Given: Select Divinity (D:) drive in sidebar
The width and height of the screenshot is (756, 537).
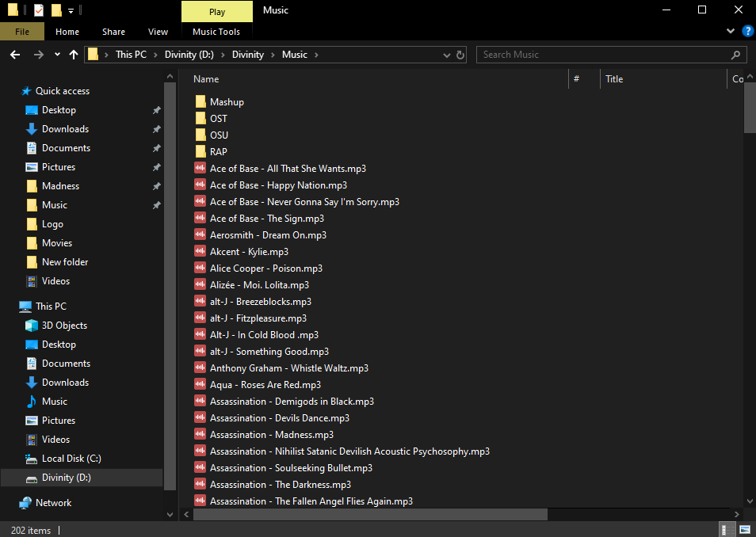Looking at the screenshot, I should pyautogui.click(x=66, y=478).
